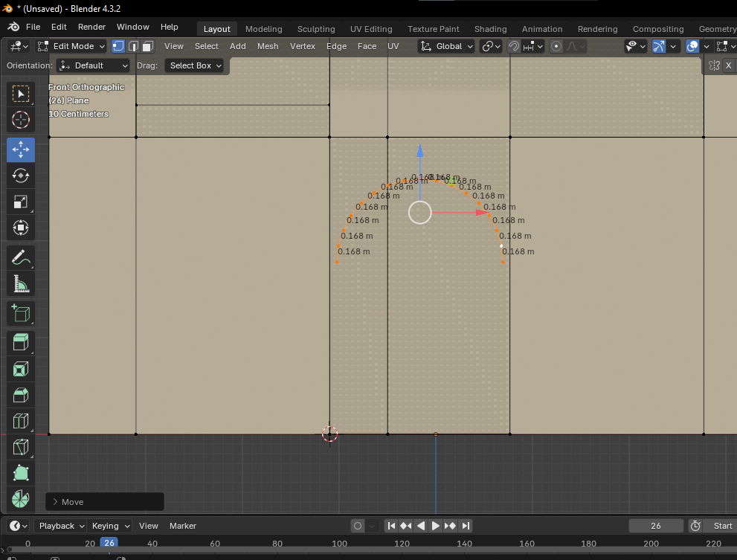Image resolution: width=737 pixels, height=560 pixels.
Task: Play animation in reverse
Action: coord(421,526)
